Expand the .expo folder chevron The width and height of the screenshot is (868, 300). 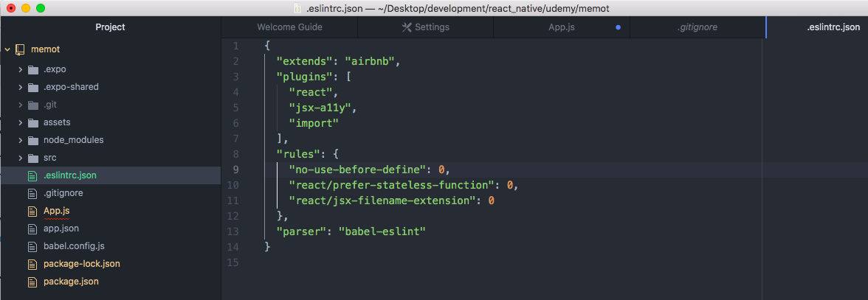coord(20,69)
